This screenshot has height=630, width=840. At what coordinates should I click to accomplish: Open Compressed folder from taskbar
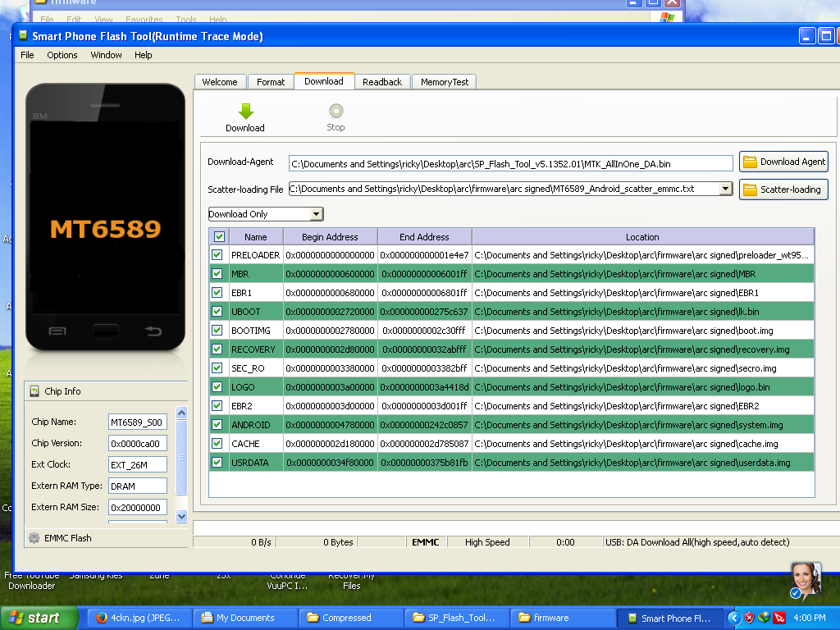point(350,618)
